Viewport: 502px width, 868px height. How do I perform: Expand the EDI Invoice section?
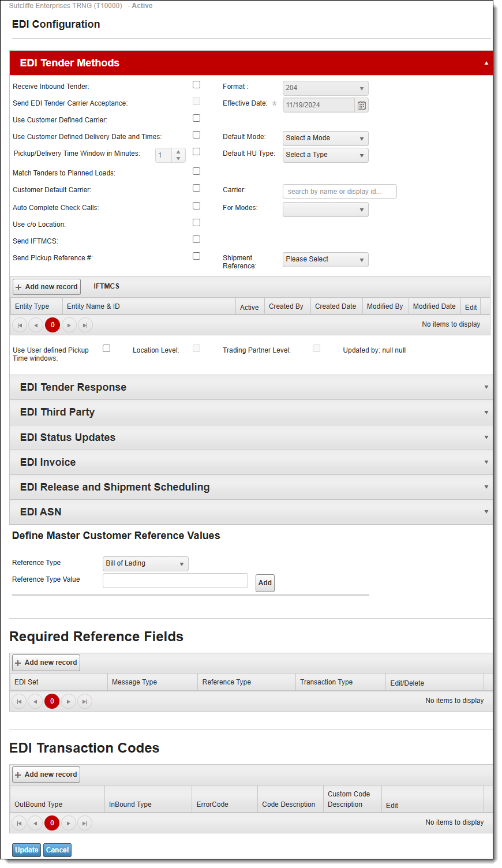pos(251,462)
